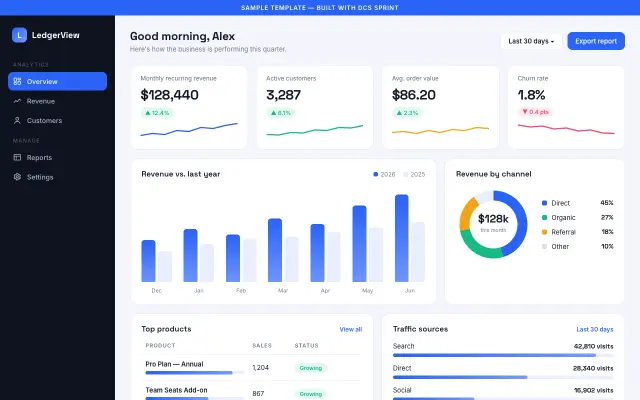Click the Customers person icon

click(x=17, y=120)
